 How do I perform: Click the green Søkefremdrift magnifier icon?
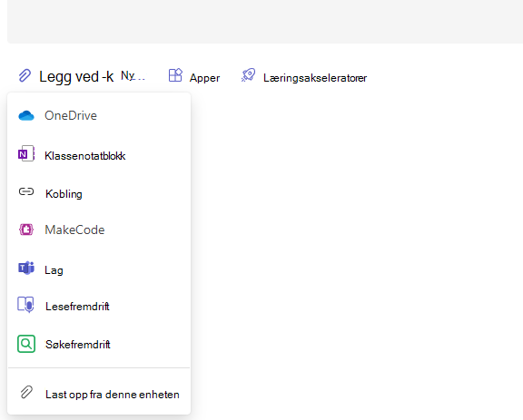26,344
